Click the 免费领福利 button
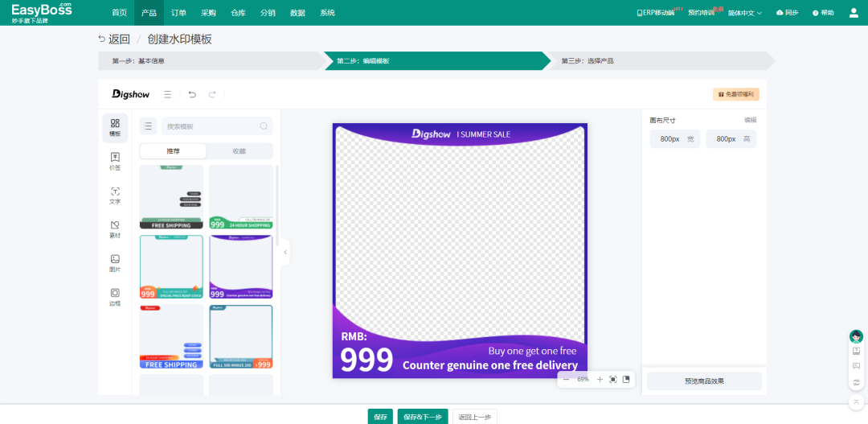The width and height of the screenshot is (868, 424). (x=735, y=94)
